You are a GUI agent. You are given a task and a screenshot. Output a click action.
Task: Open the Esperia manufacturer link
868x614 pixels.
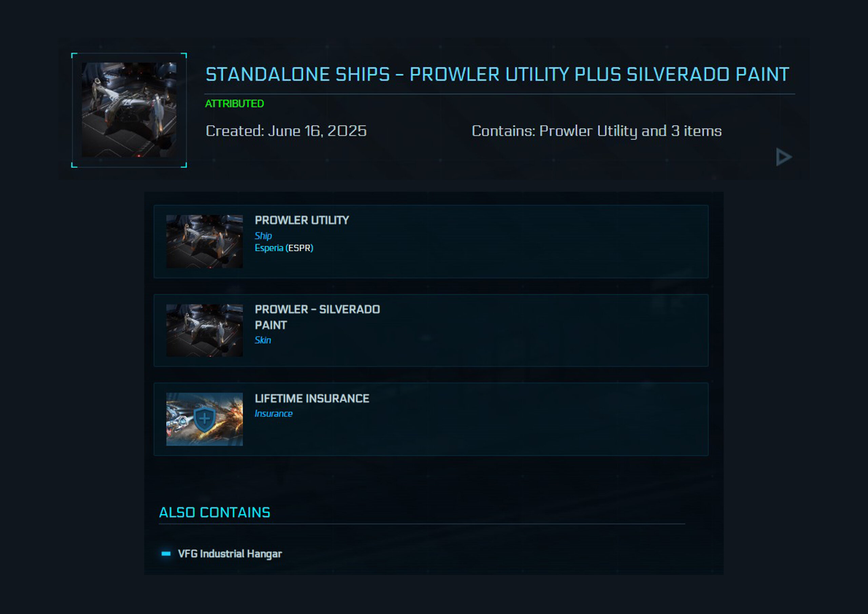(269, 248)
